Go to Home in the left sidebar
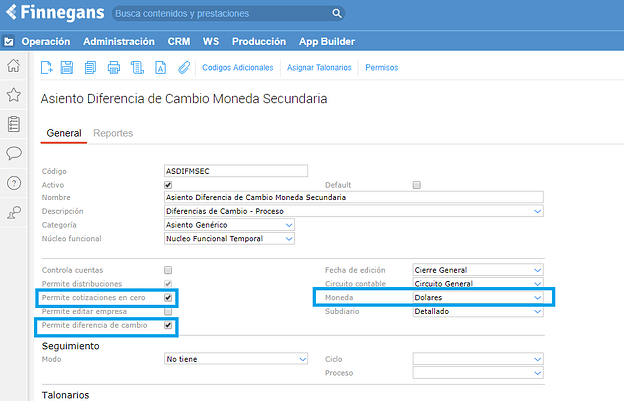 click(x=14, y=66)
